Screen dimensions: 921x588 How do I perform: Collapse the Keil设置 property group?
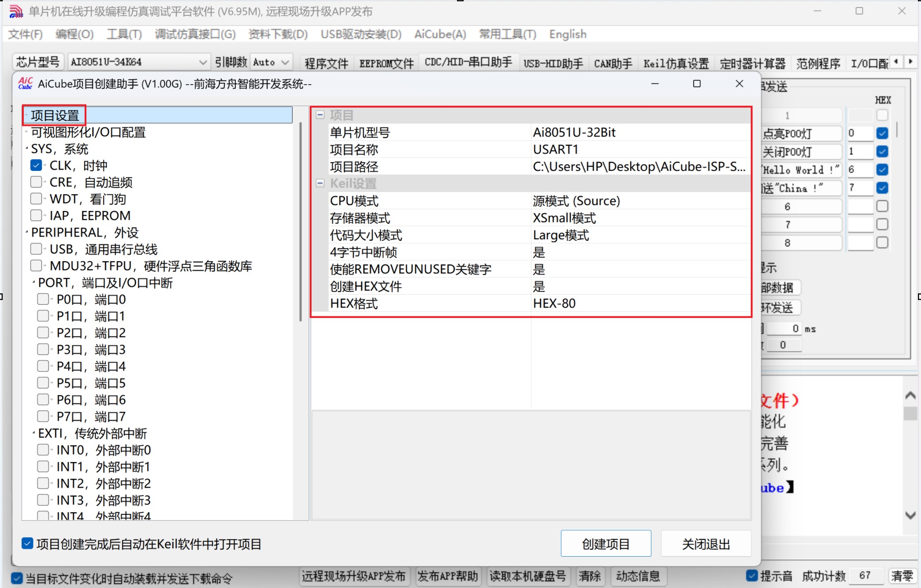pyautogui.click(x=320, y=183)
